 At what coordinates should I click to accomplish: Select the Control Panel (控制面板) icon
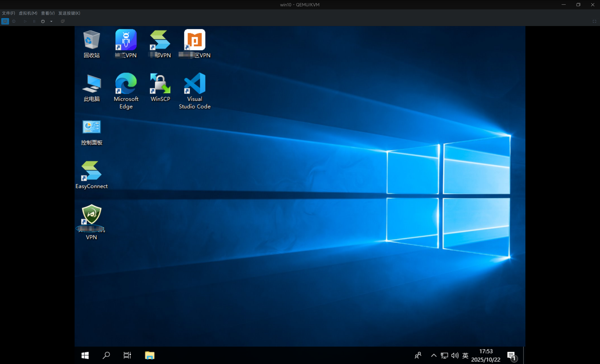(92, 132)
